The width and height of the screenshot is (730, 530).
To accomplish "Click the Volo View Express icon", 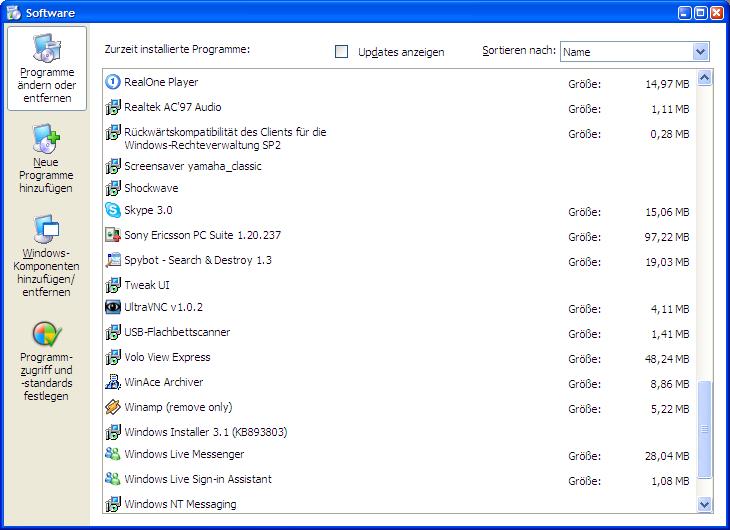I will point(113,357).
